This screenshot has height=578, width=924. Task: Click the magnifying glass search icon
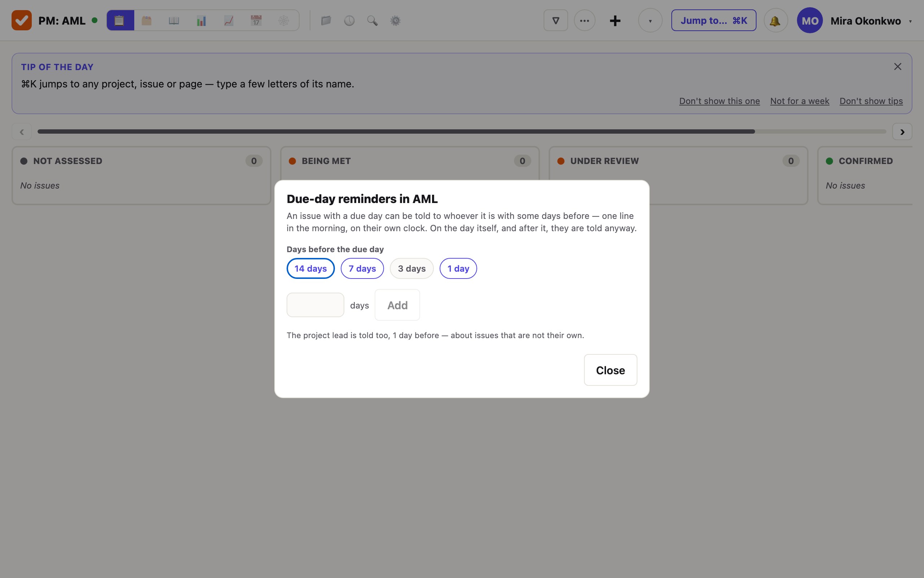pos(372,21)
